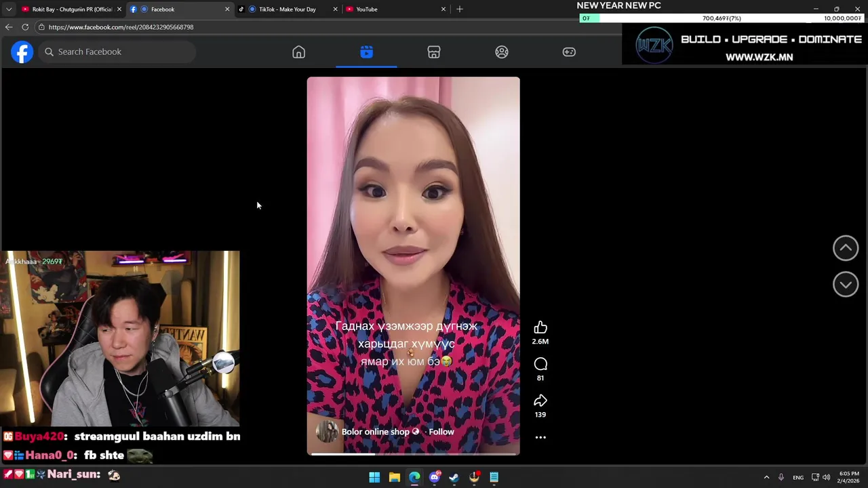Click Bolor online shop profile picture
The width and height of the screenshot is (868, 488).
[327, 432]
